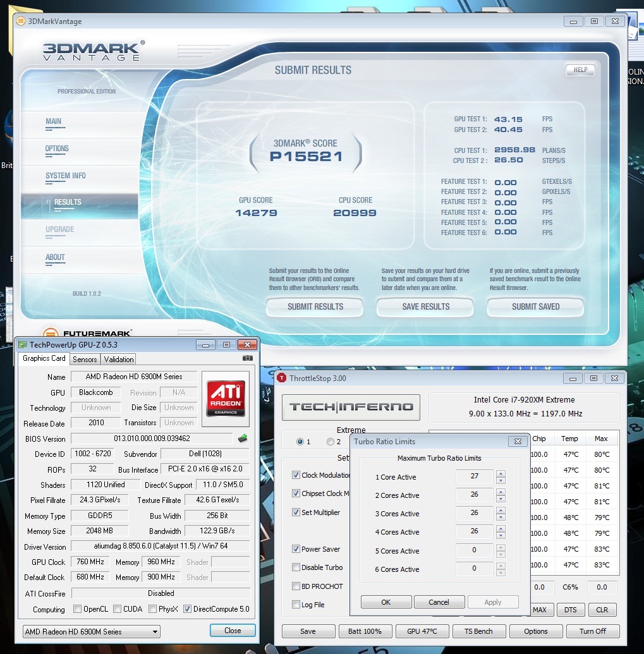Image resolution: width=644 pixels, height=654 pixels.
Task: Click the DTS button in ThrottleStop
Action: pos(570,609)
